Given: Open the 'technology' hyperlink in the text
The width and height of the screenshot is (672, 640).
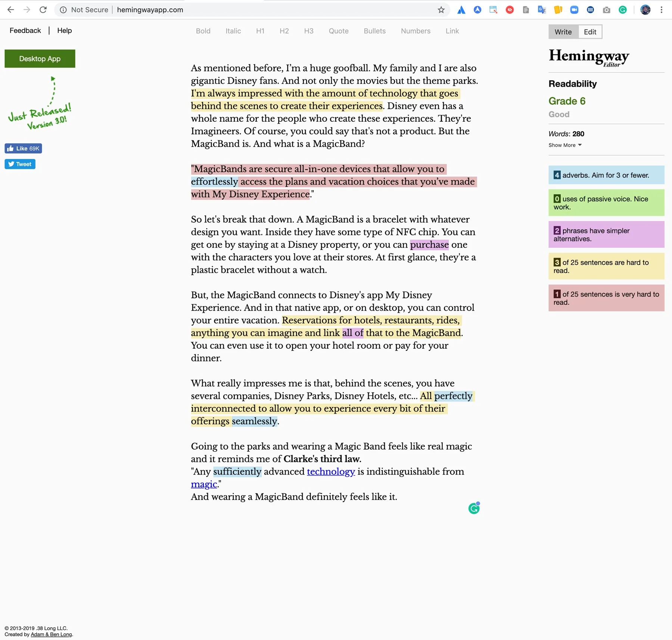Looking at the screenshot, I should tap(331, 472).
